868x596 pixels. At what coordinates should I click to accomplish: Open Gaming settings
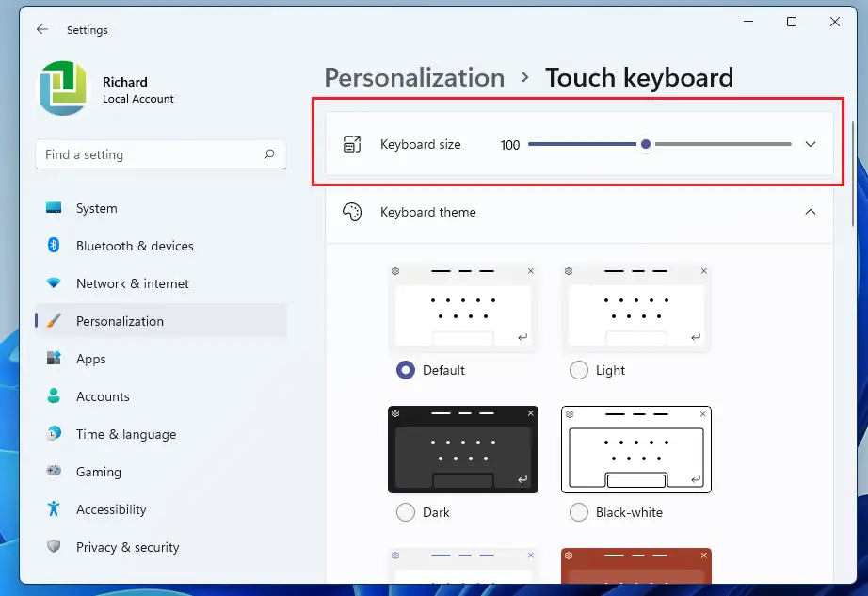click(x=161, y=472)
